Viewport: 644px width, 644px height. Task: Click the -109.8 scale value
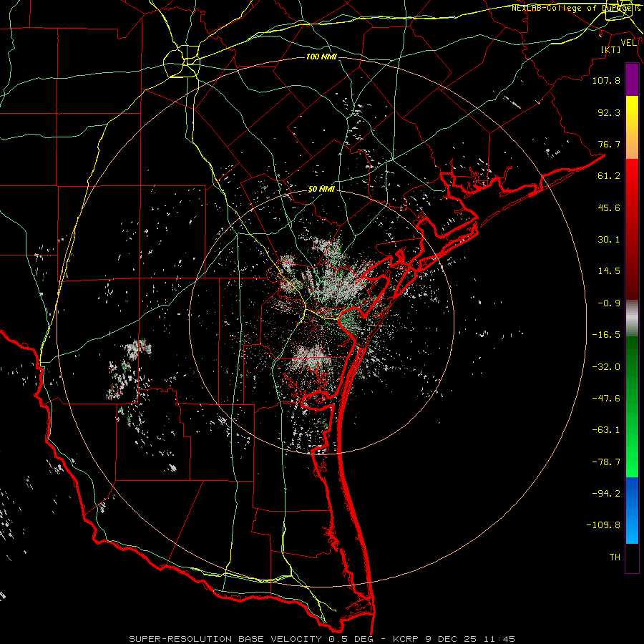pyautogui.click(x=603, y=525)
